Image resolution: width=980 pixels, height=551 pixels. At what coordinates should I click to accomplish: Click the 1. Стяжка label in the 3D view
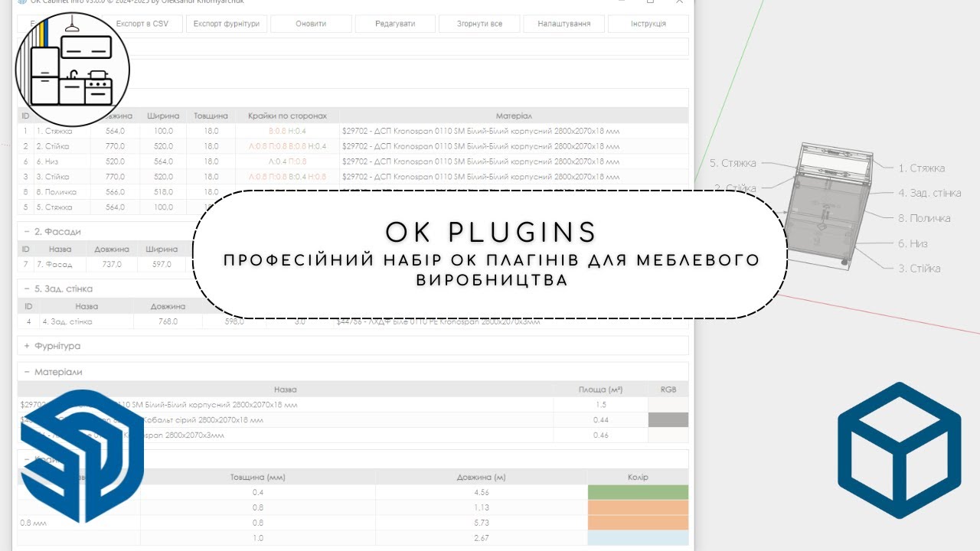(x=921, y=168)
